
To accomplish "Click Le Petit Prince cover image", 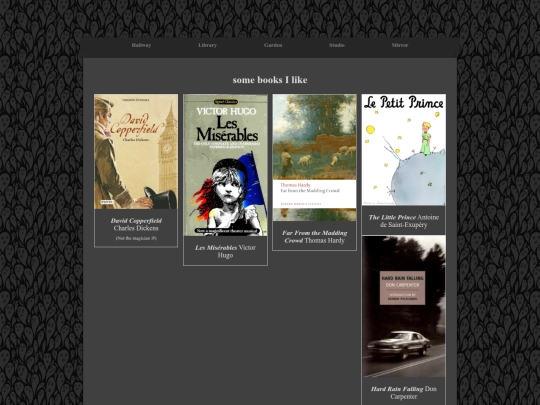I will click(x=404, y=150).
